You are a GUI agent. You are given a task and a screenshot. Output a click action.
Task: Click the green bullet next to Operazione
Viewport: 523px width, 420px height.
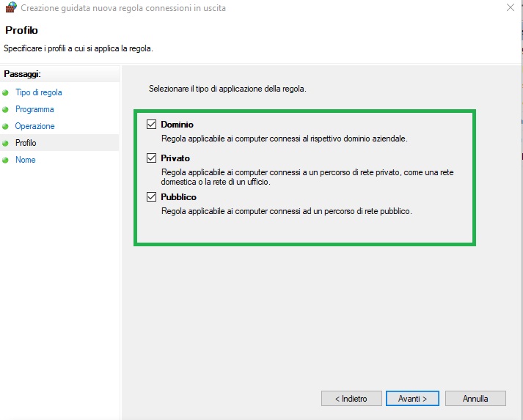click(5, 126)
